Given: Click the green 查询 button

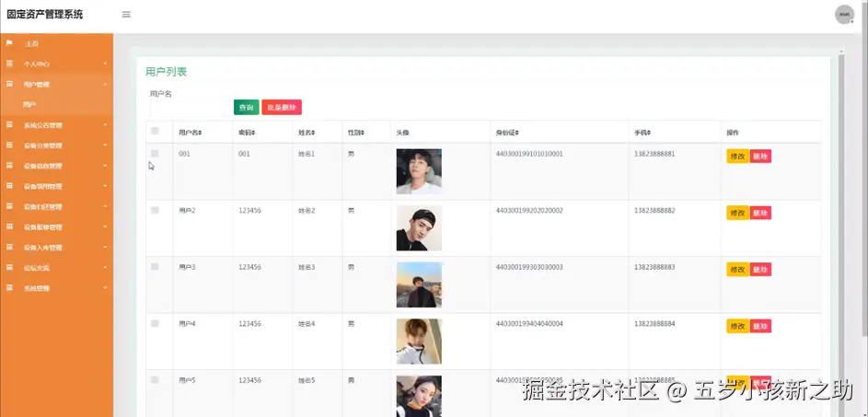Looking at the screenshot, I should (x=247, y=108).
